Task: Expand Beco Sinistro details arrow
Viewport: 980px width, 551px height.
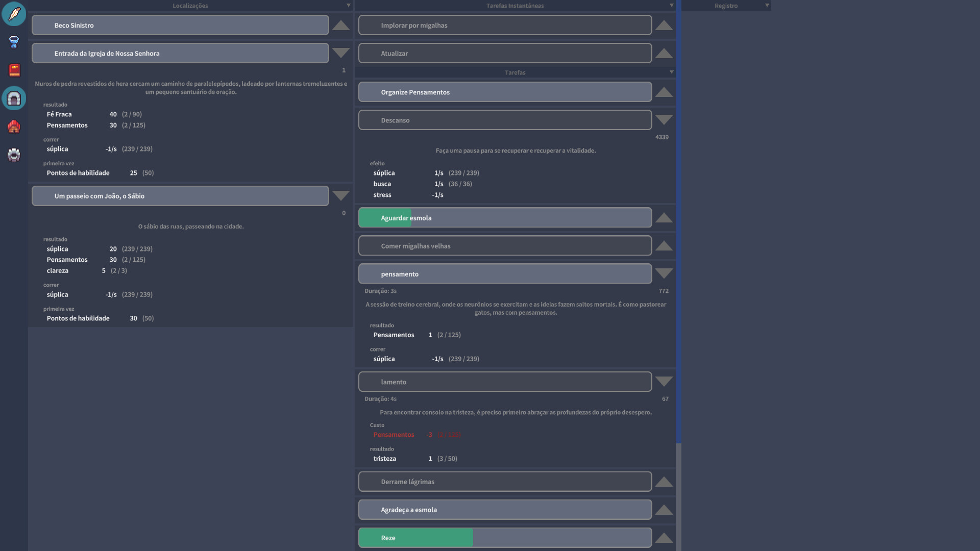Action: 340,26
